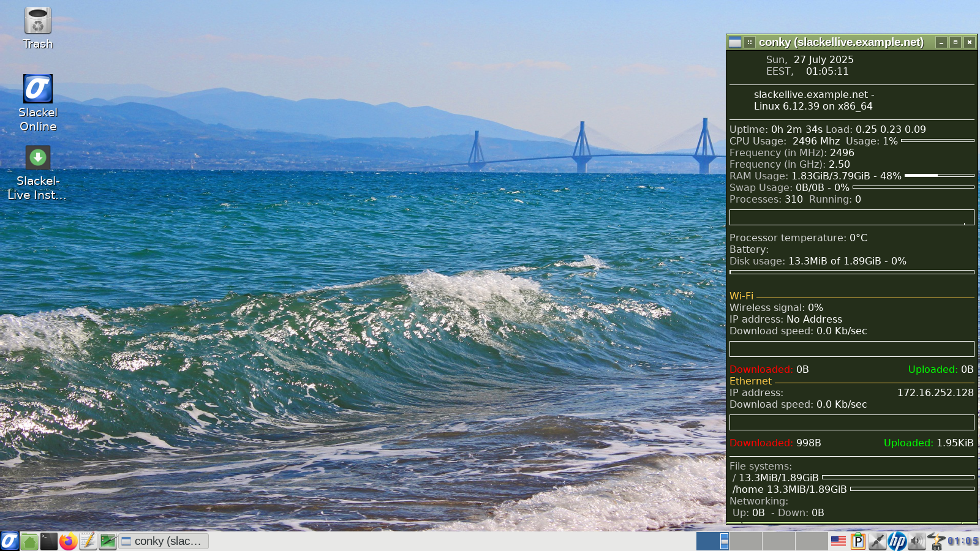The width and height of the screenshot is (980, 551).
Task: Launch the terminal from the taskbar
Action: click(49, 541)
